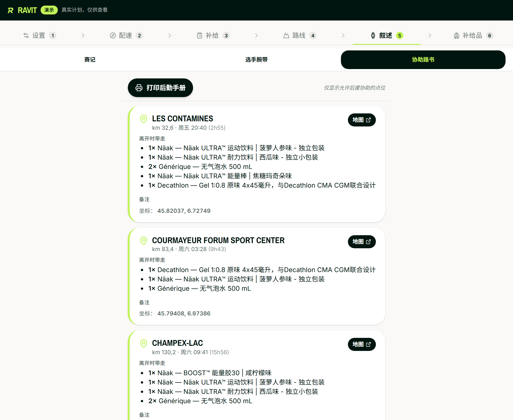Click the compass icon beside 配速
This screenshot has width=513, height=420.
pos(113,35)
